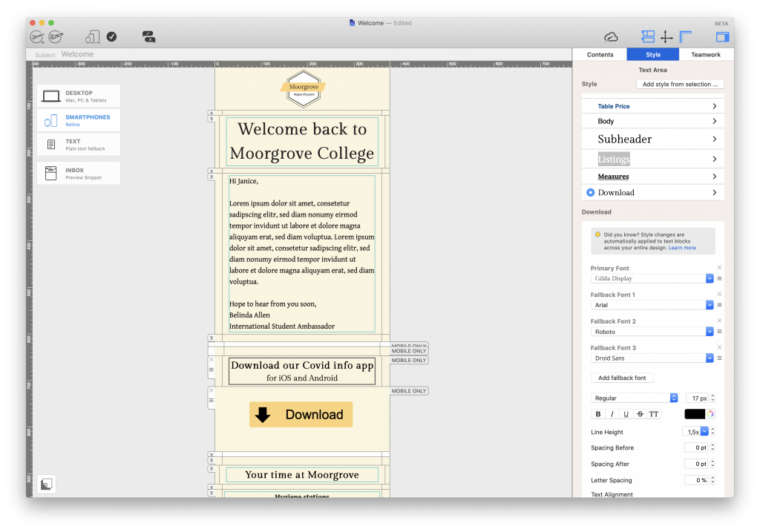760x532 pixels.
Task: Toggle the rulers icon in toolbar
Action: pyautogui.click(x=685, y=37)
